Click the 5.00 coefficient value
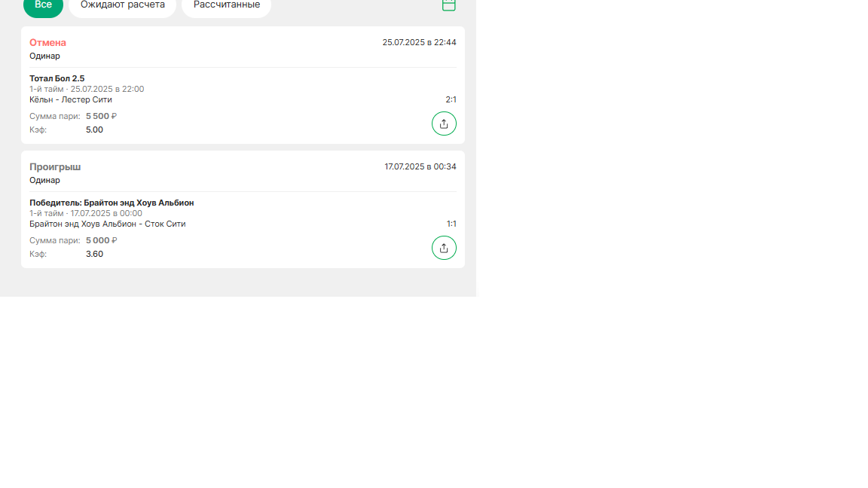Screen dimensions: 868x488 [94, 130]
